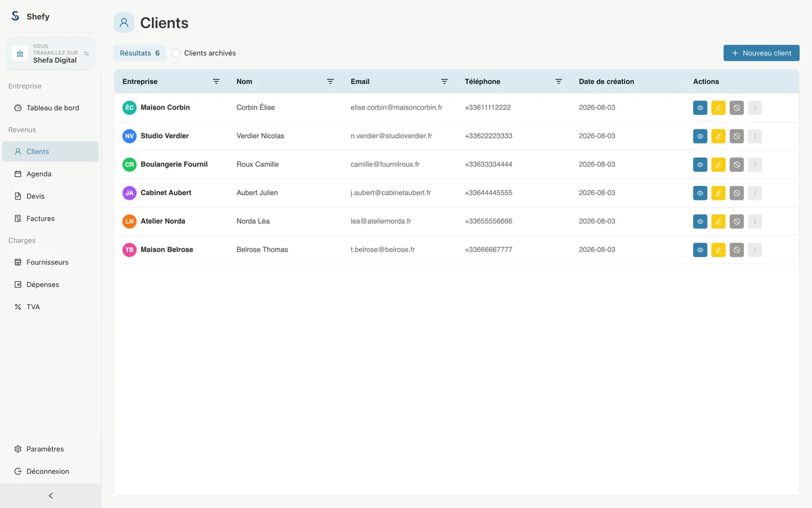812x508 pixels.
Task: Click the Clients page header icon
Action: coord(124,23)
